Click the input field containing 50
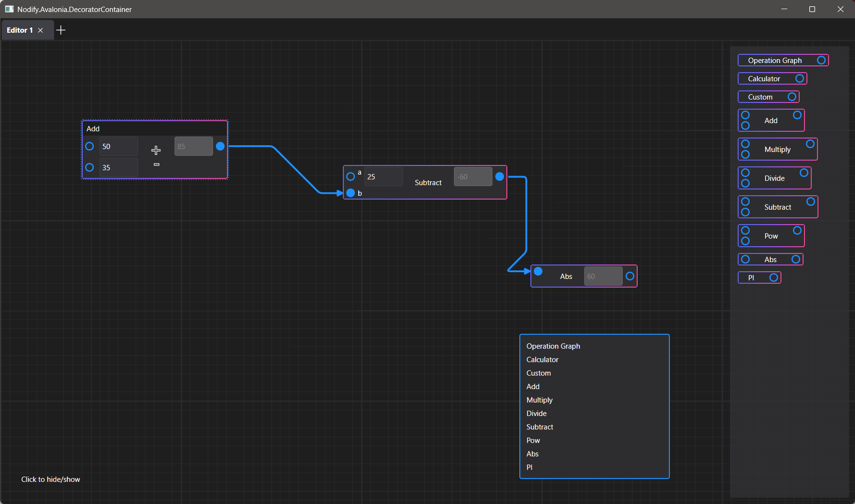 [x=118, y=146]
